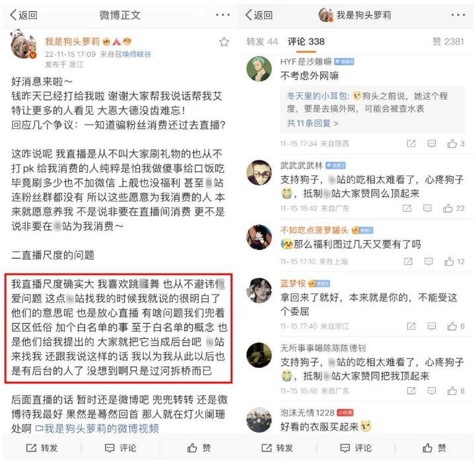Viewport: 476px width, 461px height.
Task: Repost the HYF是沙雕嘛 comment via share icon
Action: click(411, 144)
